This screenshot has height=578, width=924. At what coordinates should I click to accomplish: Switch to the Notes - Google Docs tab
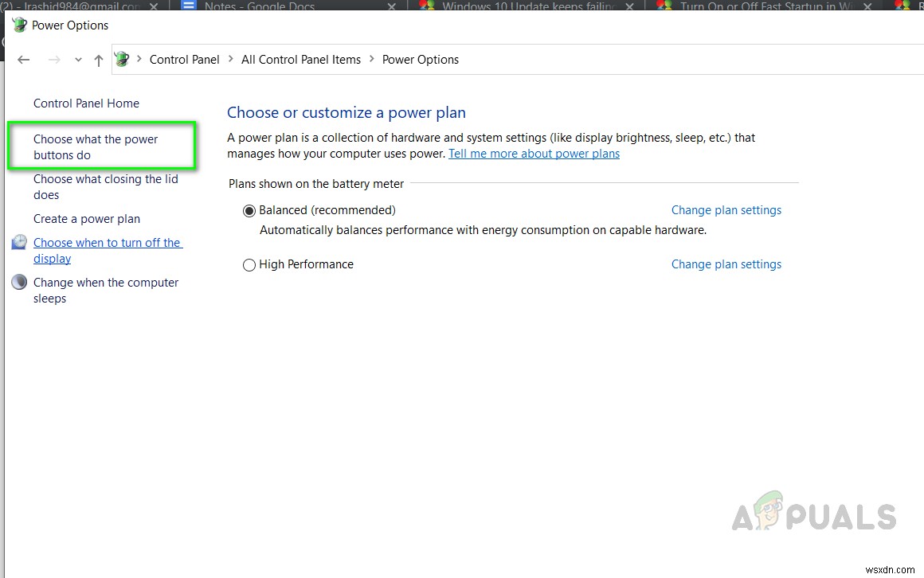pyautogui.click(x=259, y=6)
